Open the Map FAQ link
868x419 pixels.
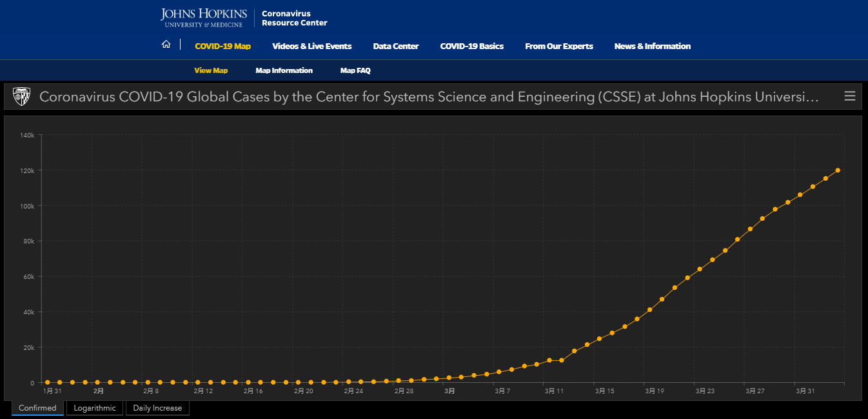pos(355,70)
